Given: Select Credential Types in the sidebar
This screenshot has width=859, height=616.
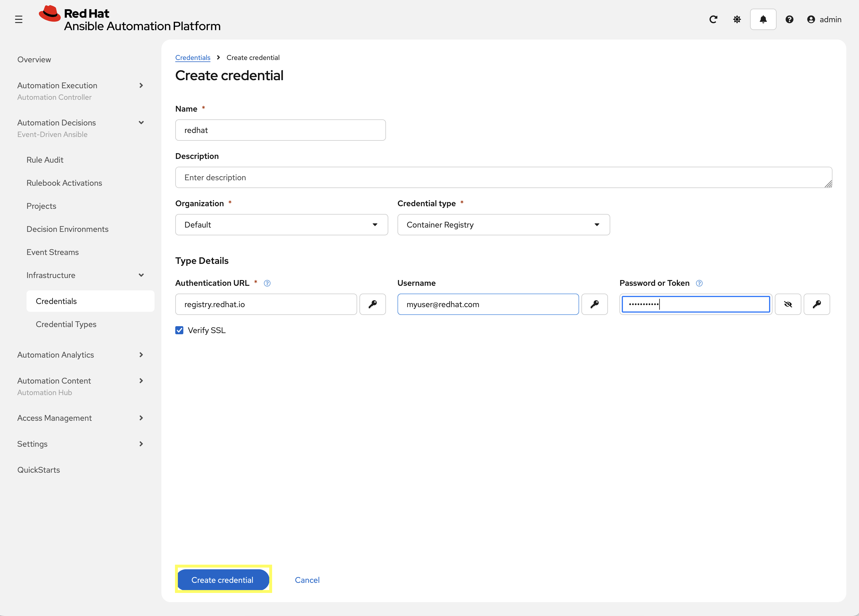Looking at the screenshot, I should pos(66,324).
